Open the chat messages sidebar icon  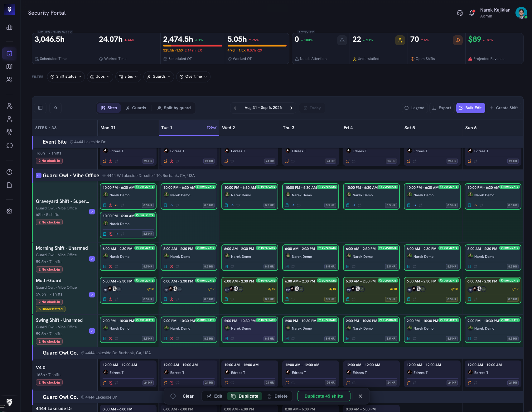pos(9,145)
